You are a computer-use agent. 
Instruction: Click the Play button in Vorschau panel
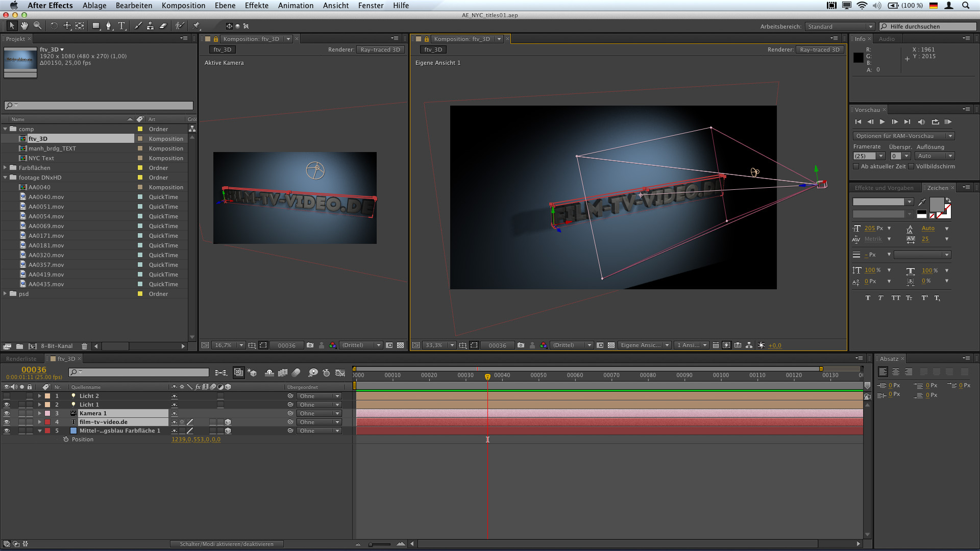882,122
